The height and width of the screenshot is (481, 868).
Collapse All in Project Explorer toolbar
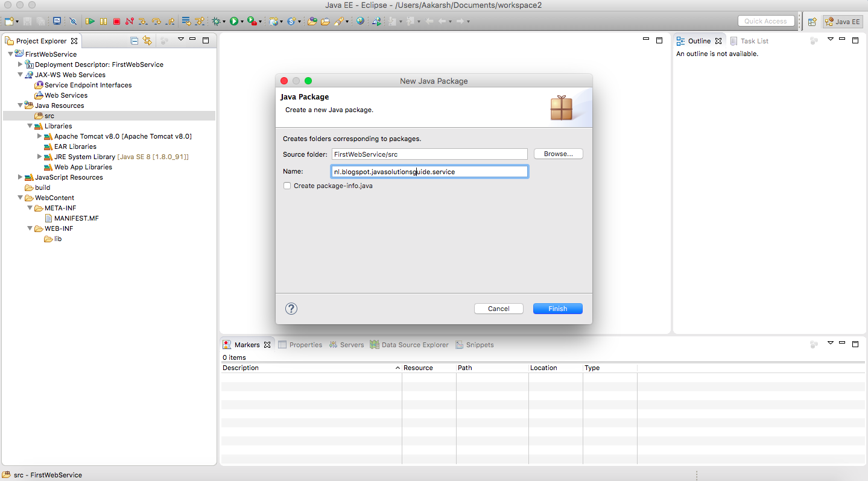click(134, 41)
